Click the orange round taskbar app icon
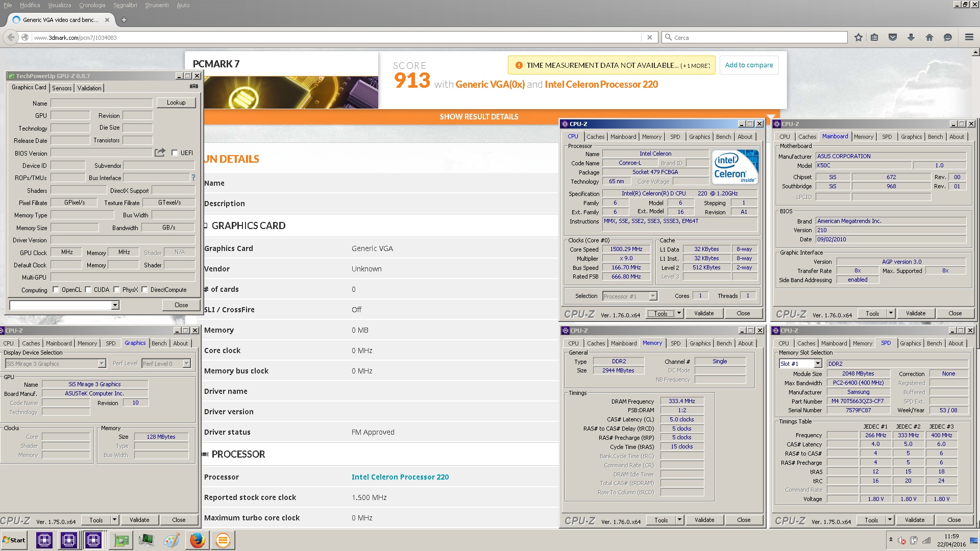 coord(223,540)
